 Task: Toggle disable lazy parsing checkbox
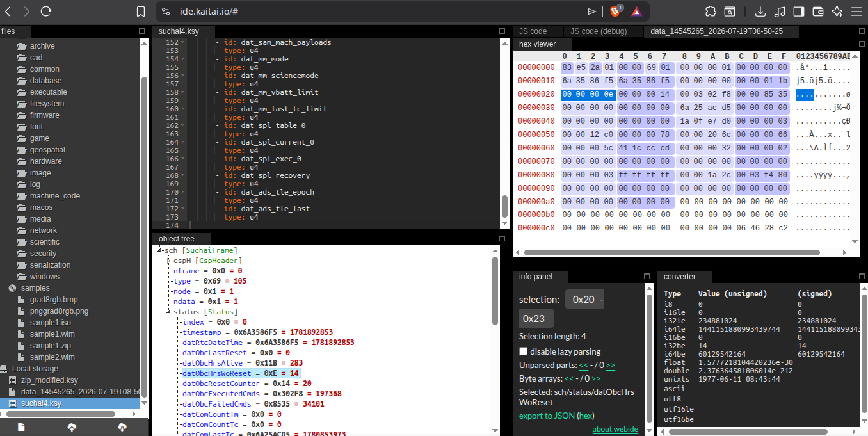(x=523, y=351)
